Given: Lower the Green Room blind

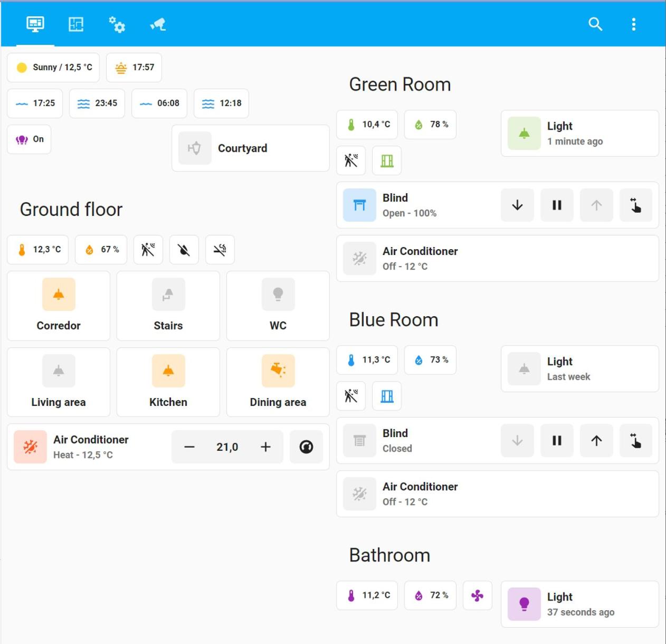Looking at the screenshot, I should [517, 205].
